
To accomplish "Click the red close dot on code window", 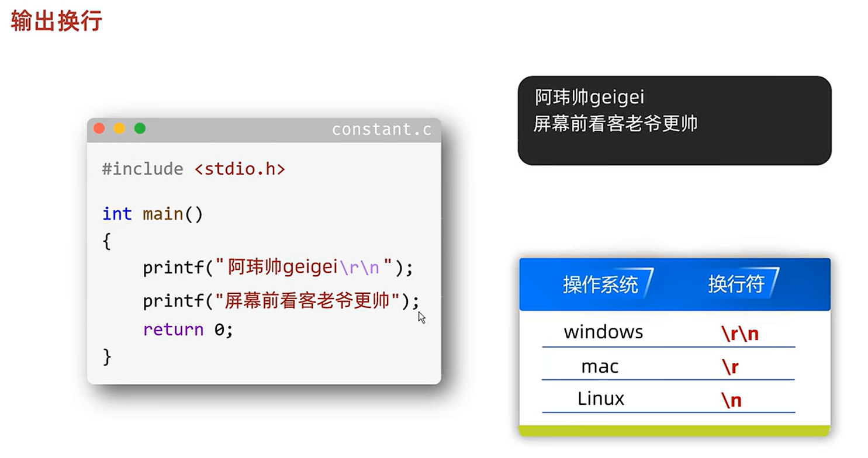I will pyautogui.click(x=99, y=129).
